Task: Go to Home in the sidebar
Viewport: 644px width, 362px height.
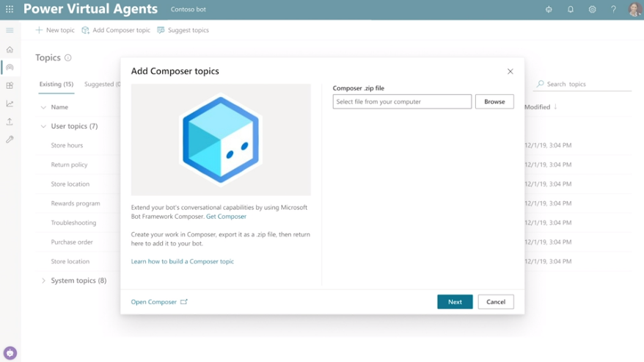Action: click(x=10, y=49)
